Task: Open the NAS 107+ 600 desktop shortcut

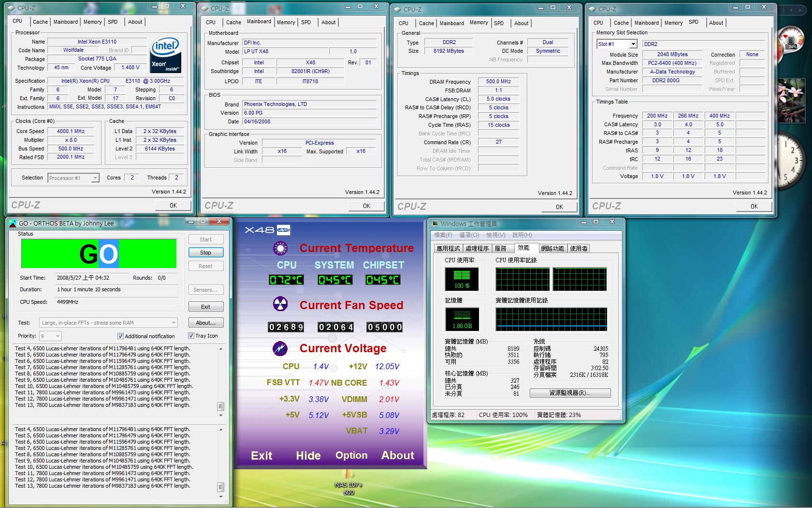Action: [x=348, y=482]
